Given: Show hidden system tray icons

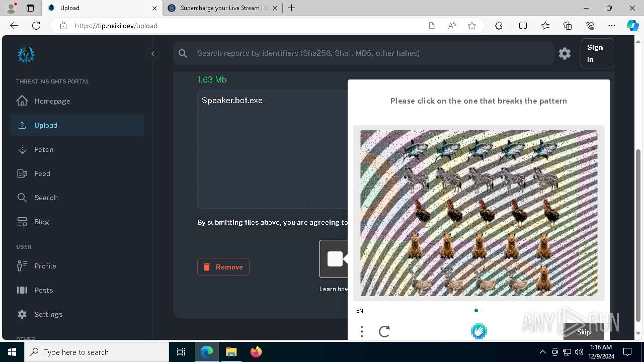Looking at the screenshot, I should coord(542,352).
